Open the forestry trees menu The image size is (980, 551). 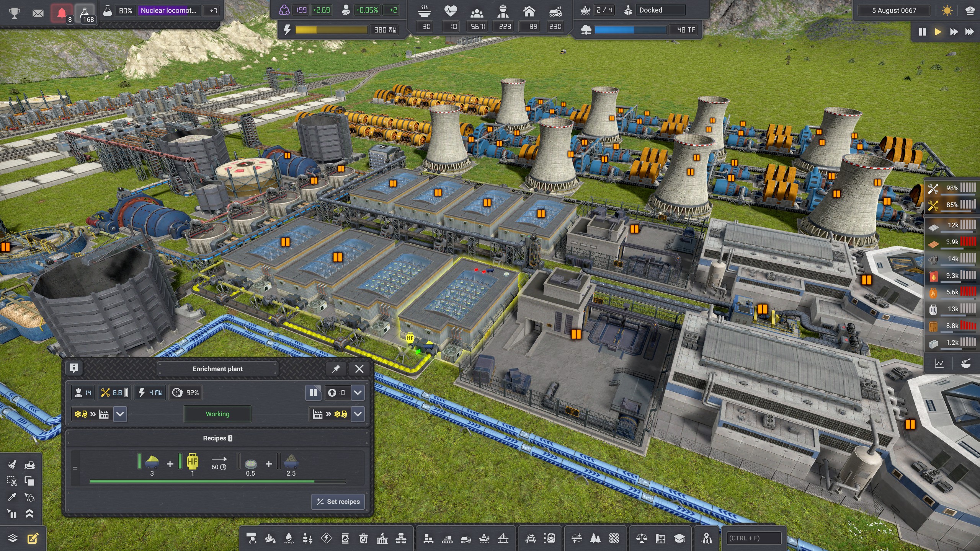click(595, 539)
